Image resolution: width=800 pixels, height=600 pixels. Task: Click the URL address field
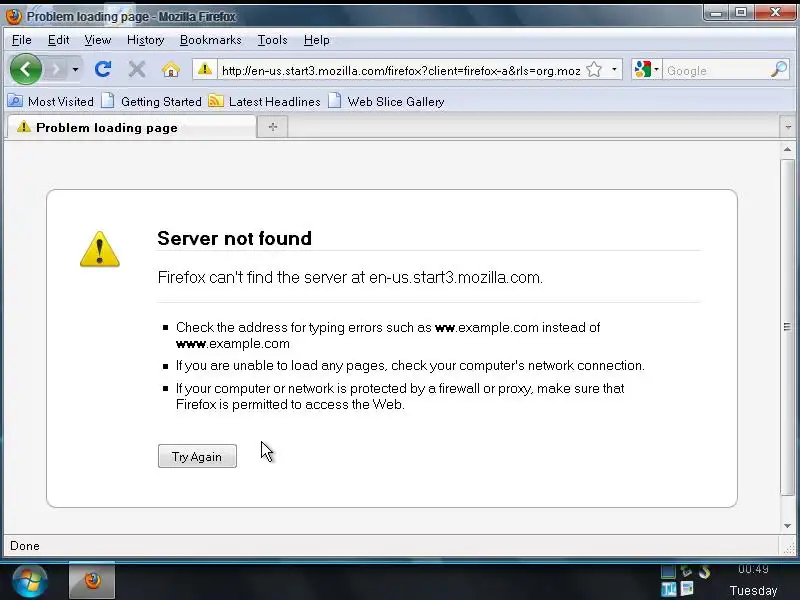point(401,70)
